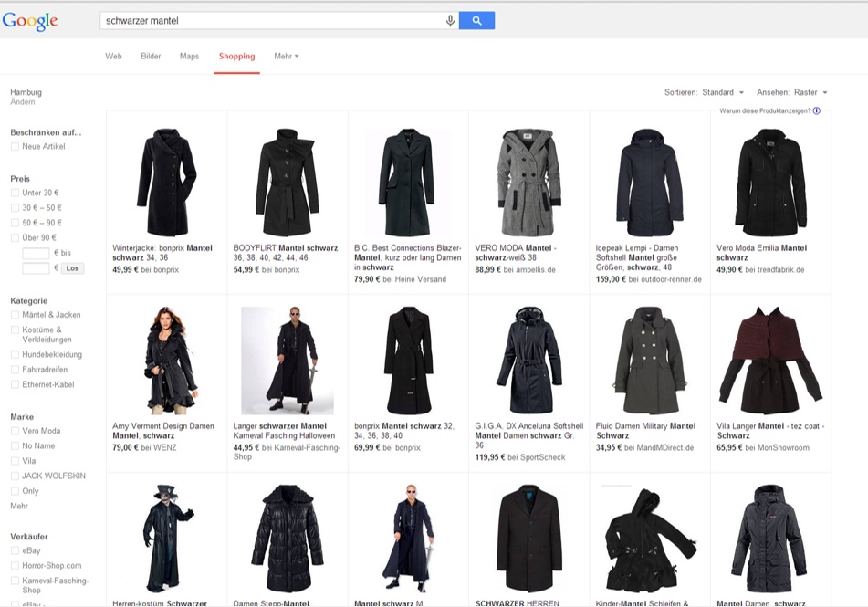Click the Hamburg location text
The height and width of the screenshot is (607, 868).
[x=26, y=92]
